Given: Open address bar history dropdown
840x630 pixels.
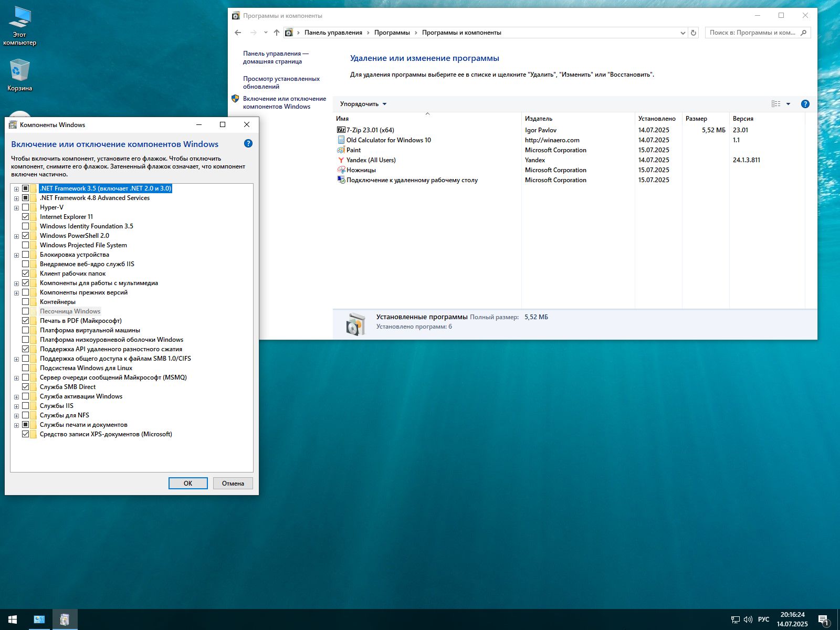Looking at the screenshot, I should (682, 33).
